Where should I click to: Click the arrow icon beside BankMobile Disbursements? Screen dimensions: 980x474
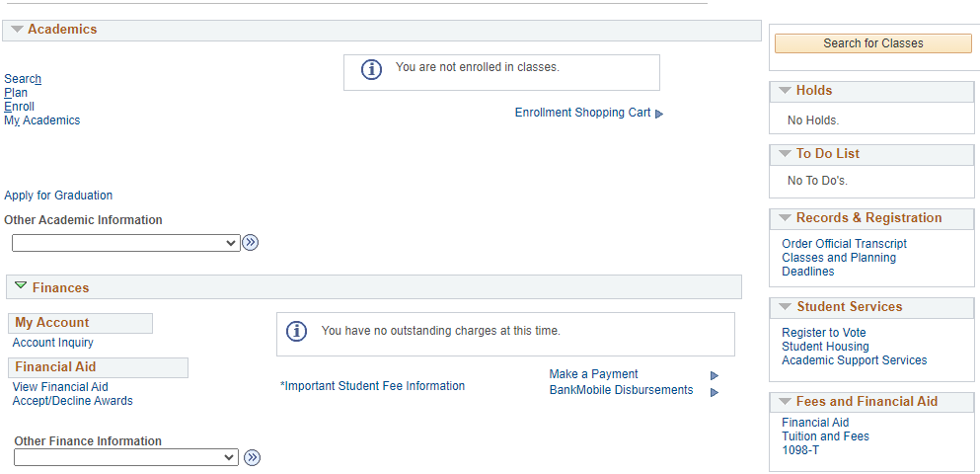coord(715,392)
